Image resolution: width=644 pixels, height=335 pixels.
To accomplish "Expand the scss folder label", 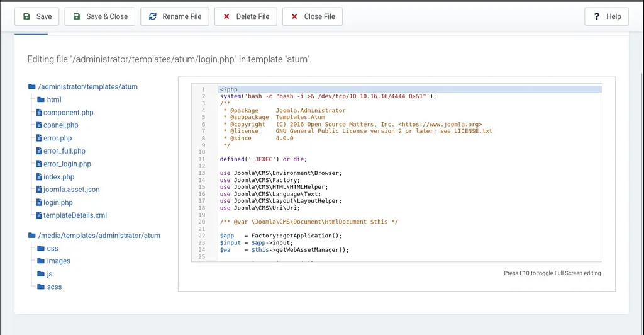I will tap(54, 287).
